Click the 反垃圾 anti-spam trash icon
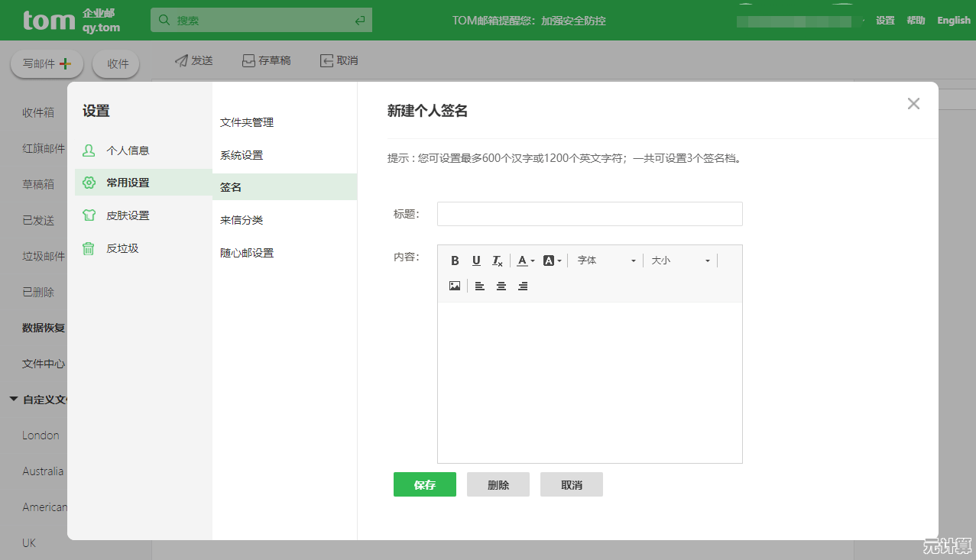 [x=89, y=248]
